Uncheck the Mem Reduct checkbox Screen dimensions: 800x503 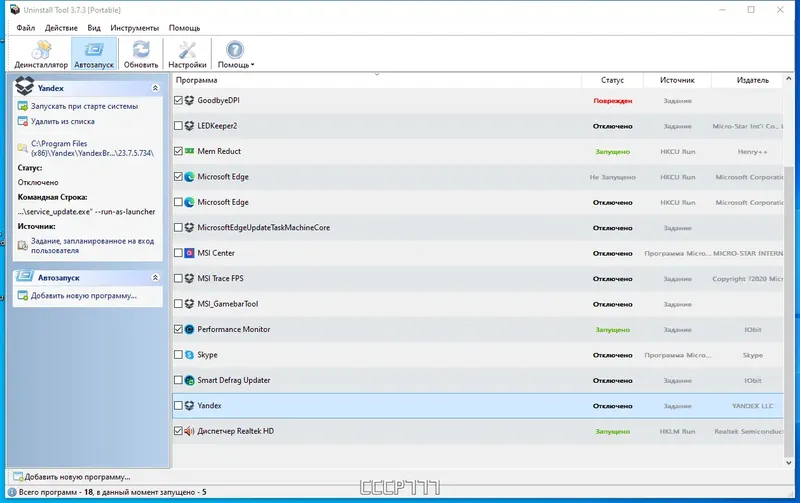pos(178,151)
